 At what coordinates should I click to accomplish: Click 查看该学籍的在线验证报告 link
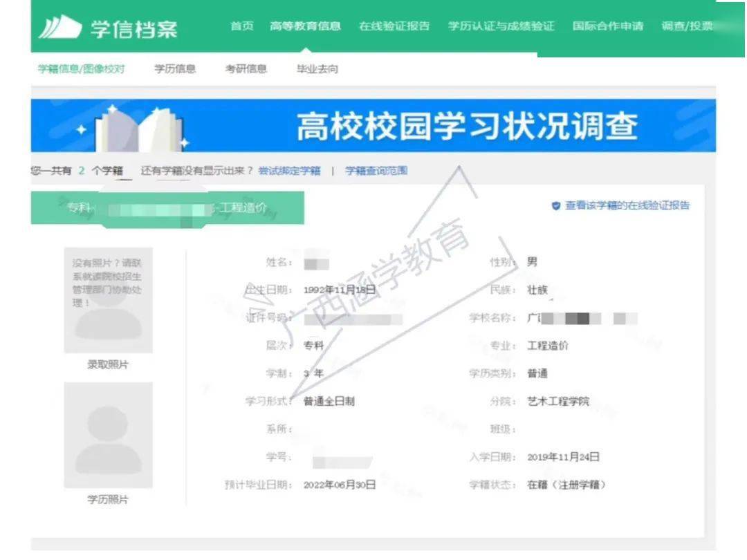pos(627,206)
